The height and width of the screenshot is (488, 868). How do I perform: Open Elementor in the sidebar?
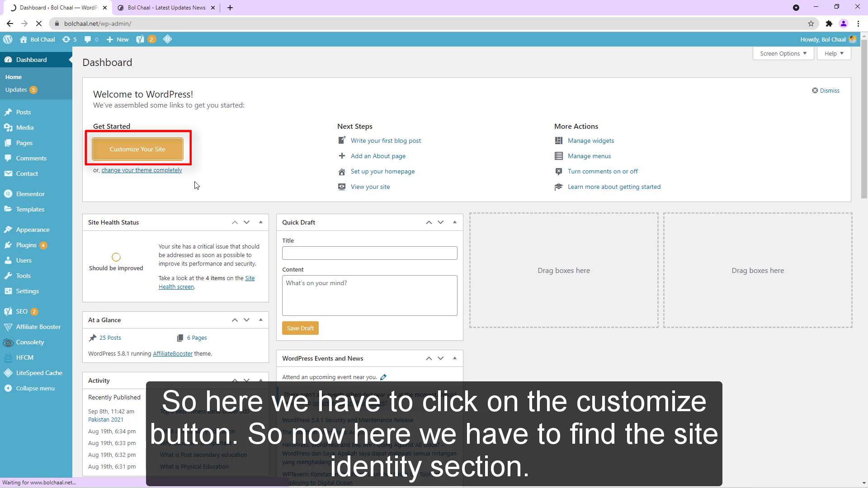(30, 194)
